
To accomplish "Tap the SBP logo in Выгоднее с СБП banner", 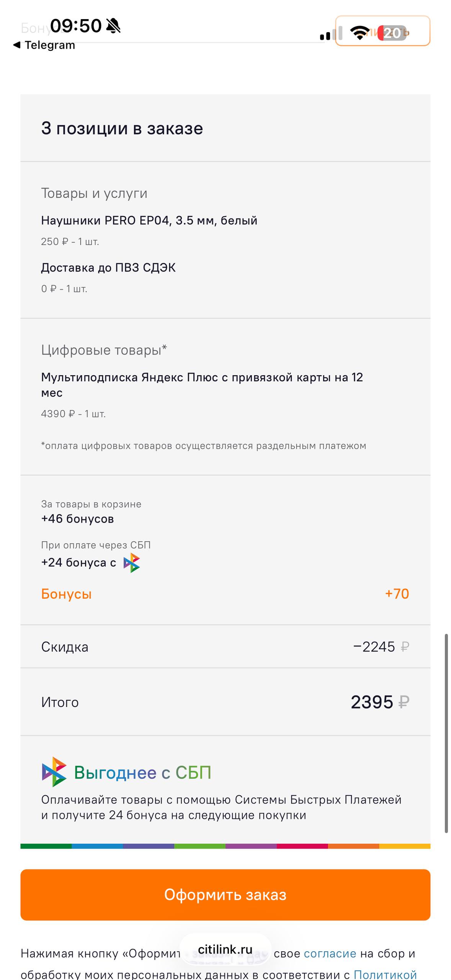I will (x=54, y=772).
